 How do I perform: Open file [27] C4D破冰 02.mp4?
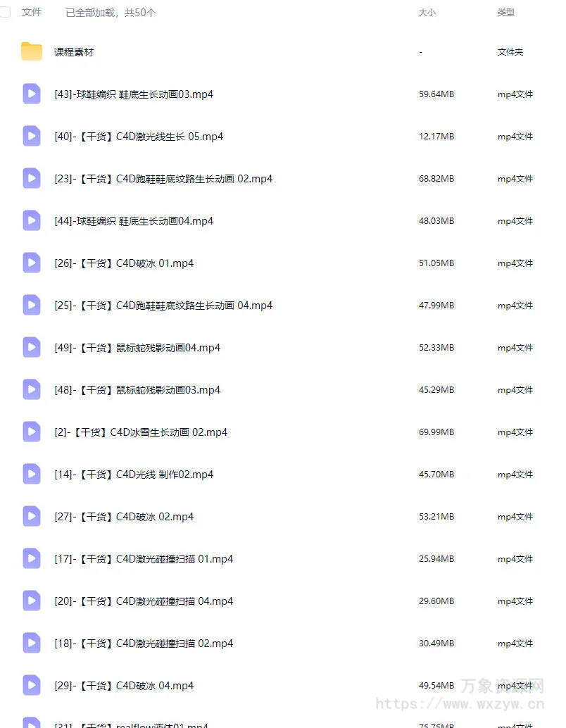coord(124,517)
